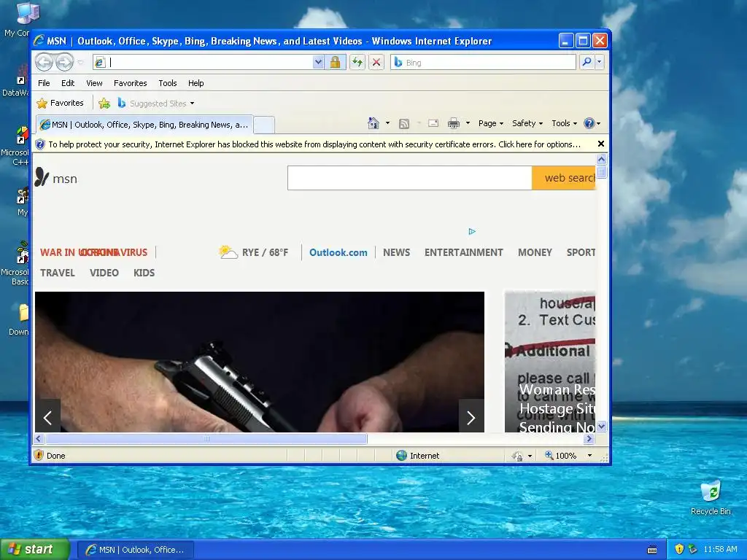The width and height of the screenshot is (747, 560).
Task: Open the File menu
Action: tap(44, 83)
